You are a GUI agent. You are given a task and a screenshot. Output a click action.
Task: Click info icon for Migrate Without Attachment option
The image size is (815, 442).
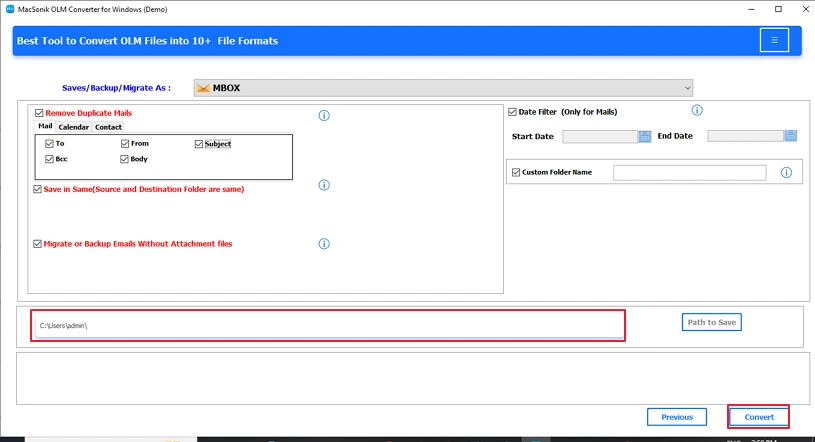pyautogui.click(x=324, y=244)
